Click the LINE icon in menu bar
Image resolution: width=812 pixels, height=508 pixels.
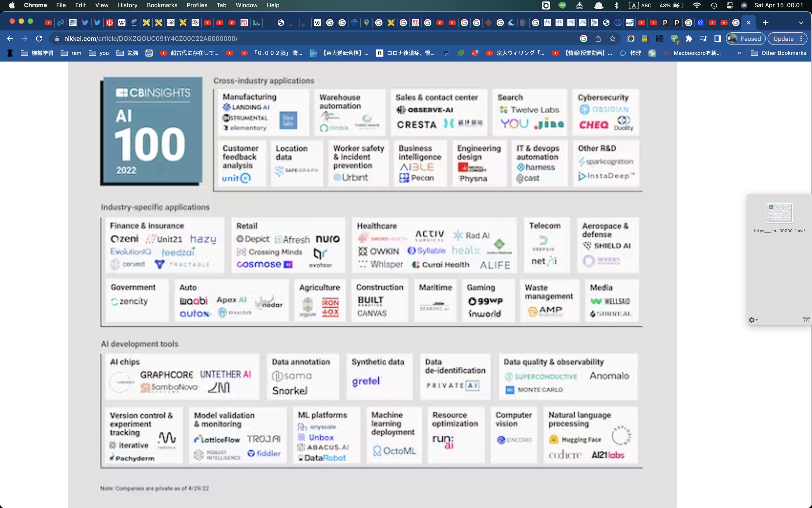coord(562,5)
